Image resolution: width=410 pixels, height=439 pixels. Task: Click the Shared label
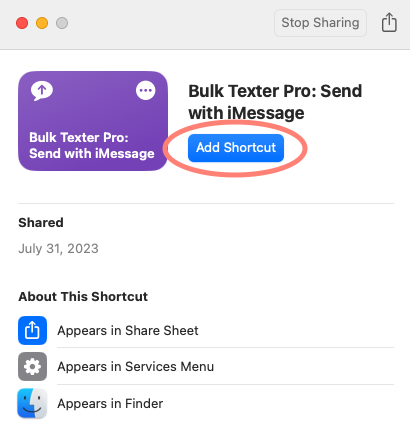[41, 222]
